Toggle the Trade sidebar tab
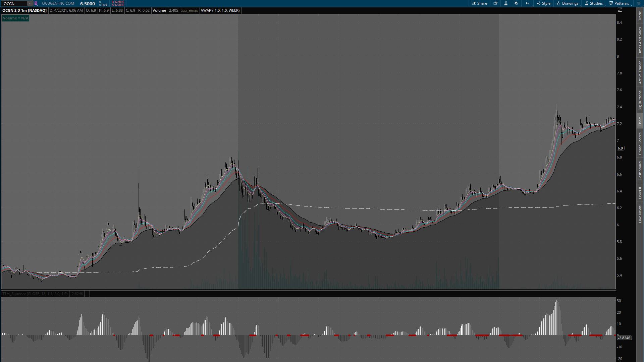This screenshot has height=362, width=644. [x=640, y=16]
